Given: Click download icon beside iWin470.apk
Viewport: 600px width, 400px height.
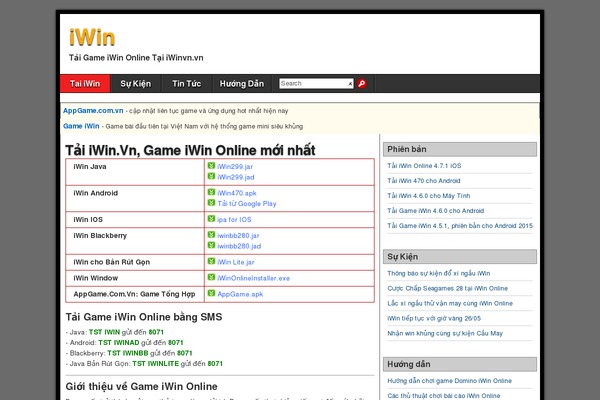Looking at the screenshot, I should [x=211, y=192].
